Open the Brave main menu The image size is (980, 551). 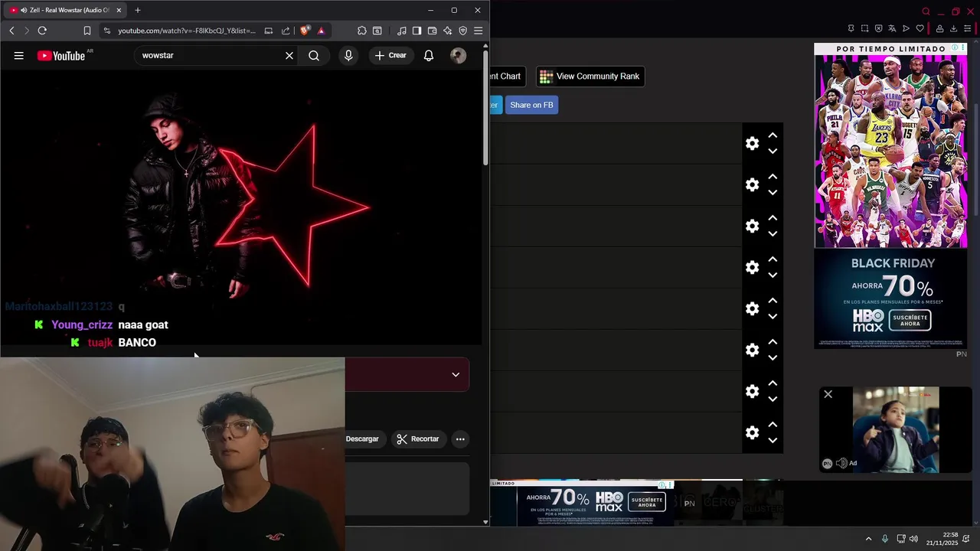tap(478, 31)
